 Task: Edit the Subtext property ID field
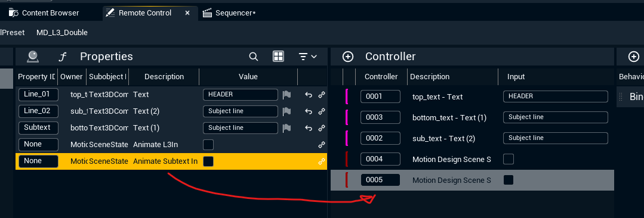[38, 127]
